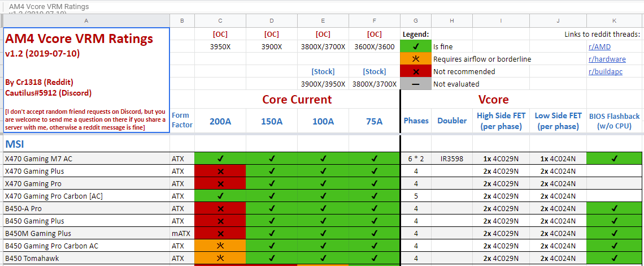
Task: Click BIOS Flashback checkmark for X470 Gaming M7 AC
Action: [x=614, y=158]
